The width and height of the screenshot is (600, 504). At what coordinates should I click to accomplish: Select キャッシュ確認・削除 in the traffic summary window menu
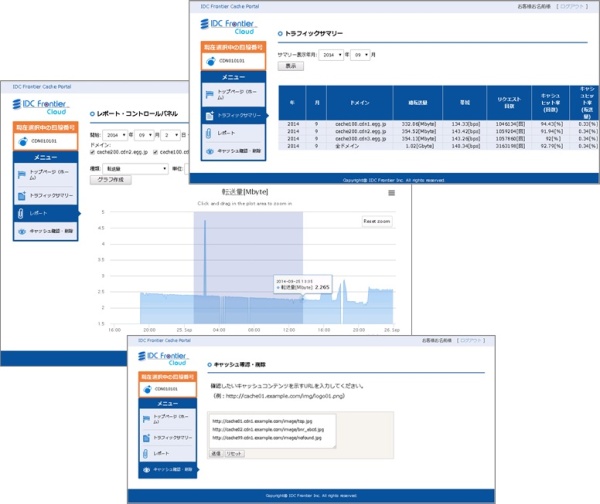click(240, 151)
